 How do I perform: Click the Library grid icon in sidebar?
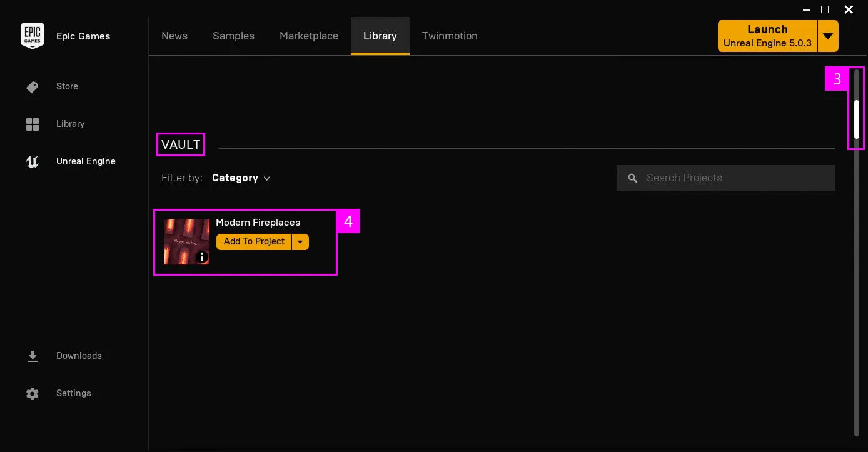click(33, 124)
